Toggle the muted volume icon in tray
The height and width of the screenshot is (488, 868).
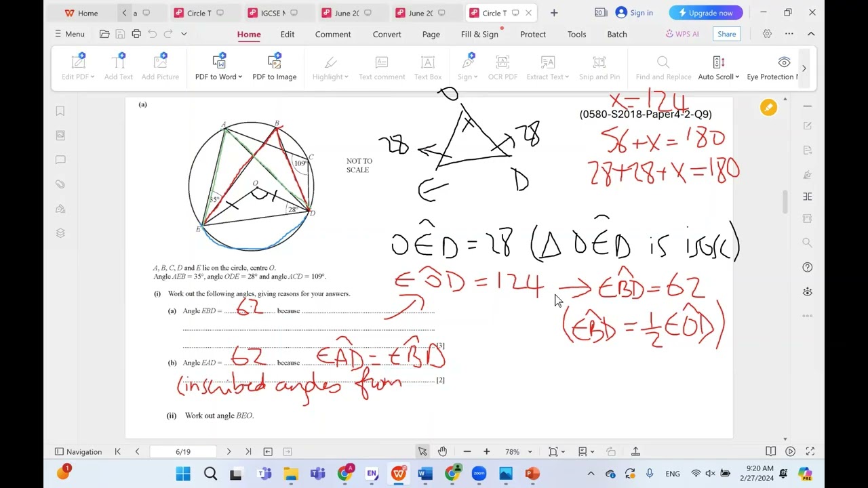[x=710, y=474]
